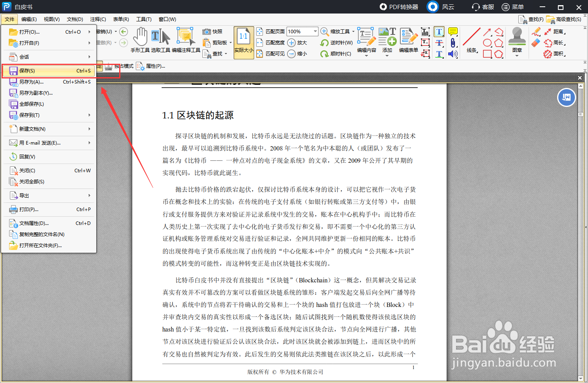
Task: Expand the 缩放工具 dropdown arrow
Action: [x=353, y=31]
